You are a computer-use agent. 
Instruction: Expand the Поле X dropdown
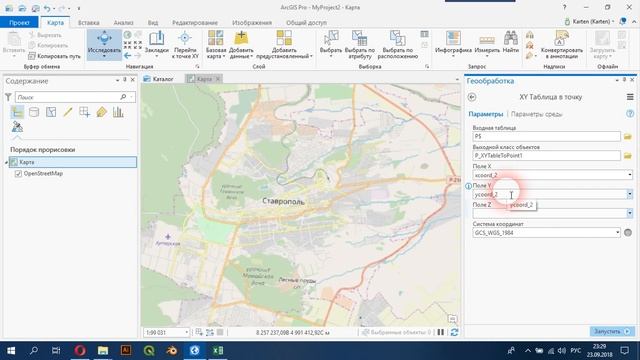pyautogui.click(x=629, y=175)
